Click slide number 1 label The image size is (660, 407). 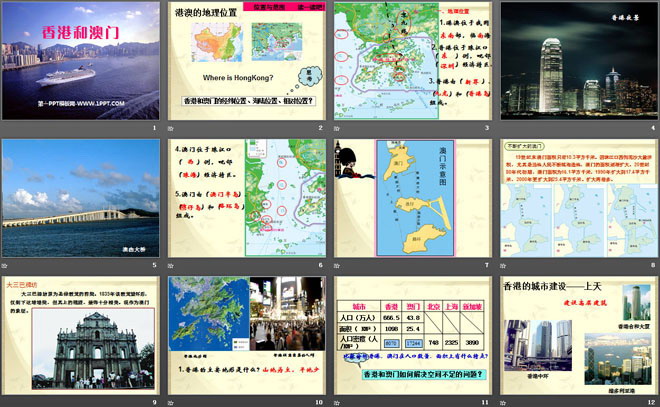pyautogui.click(x=154, y=128)
